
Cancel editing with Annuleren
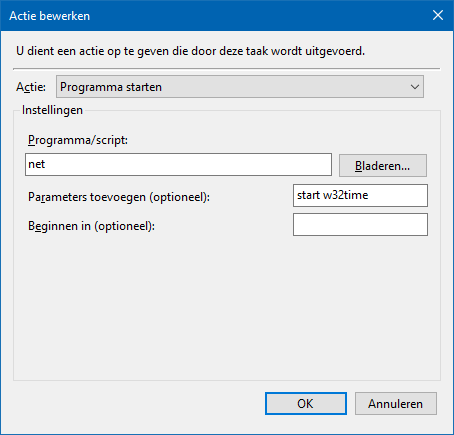point(396,404)
